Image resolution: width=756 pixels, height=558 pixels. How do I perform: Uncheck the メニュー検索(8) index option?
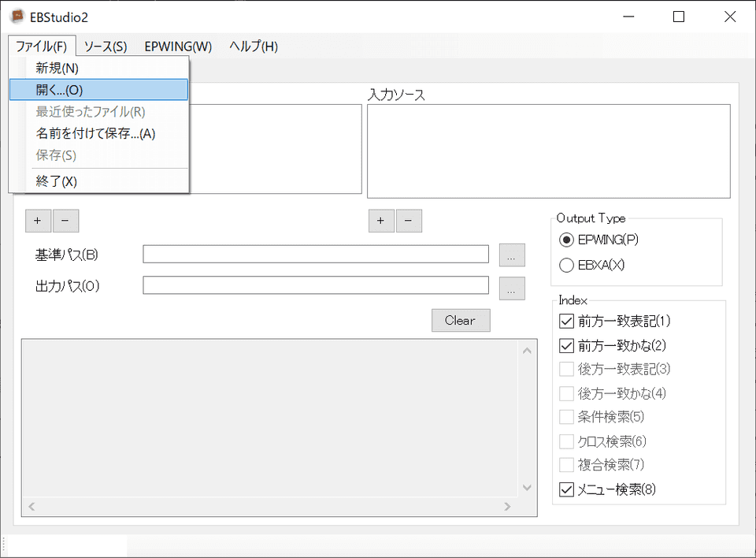coord(565,489)
